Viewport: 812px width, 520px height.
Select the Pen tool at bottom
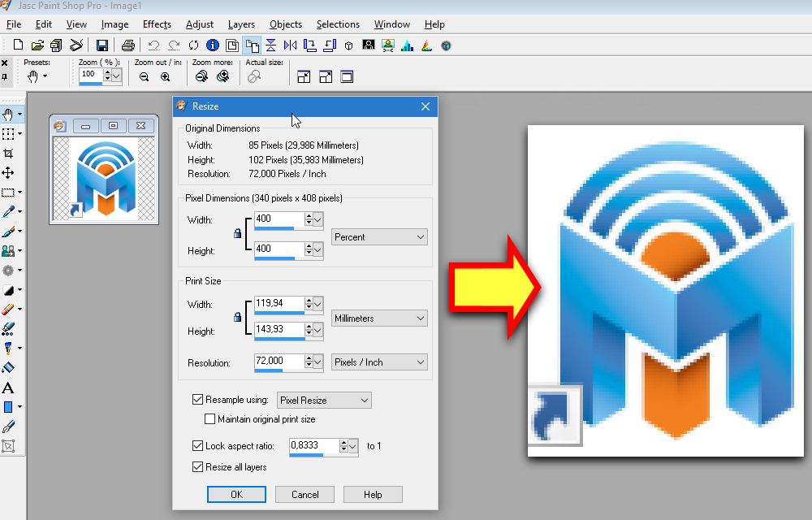tap(8, 427)
